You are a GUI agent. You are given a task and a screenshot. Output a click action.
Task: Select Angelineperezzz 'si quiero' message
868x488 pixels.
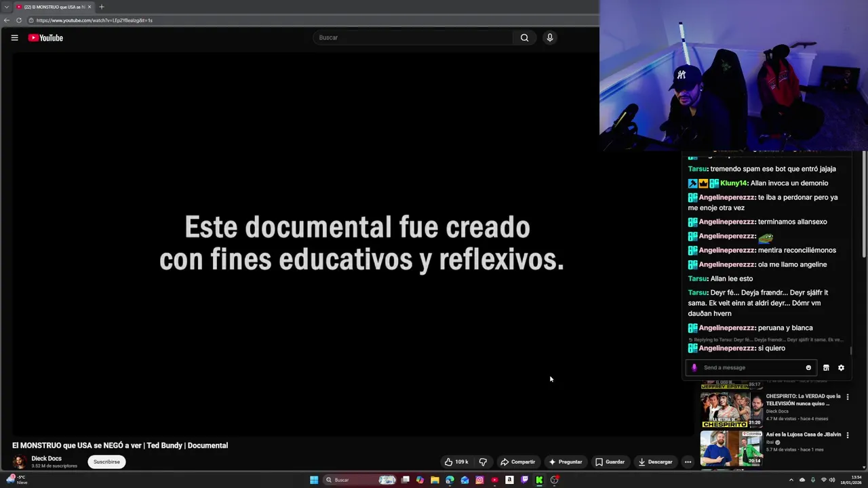(x=736, y=348)
